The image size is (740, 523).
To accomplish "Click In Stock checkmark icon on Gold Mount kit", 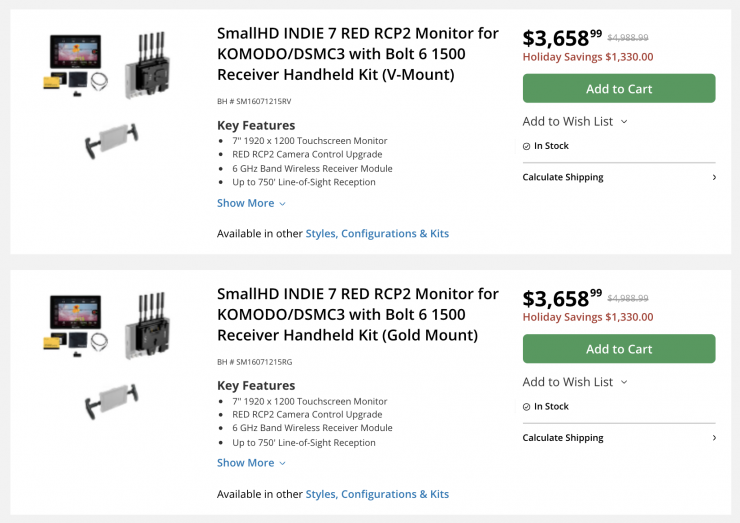I will tap(527, 407).
